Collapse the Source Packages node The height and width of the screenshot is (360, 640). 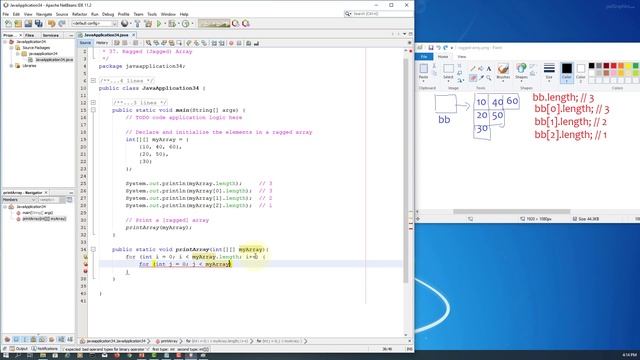tap(11, 48)
